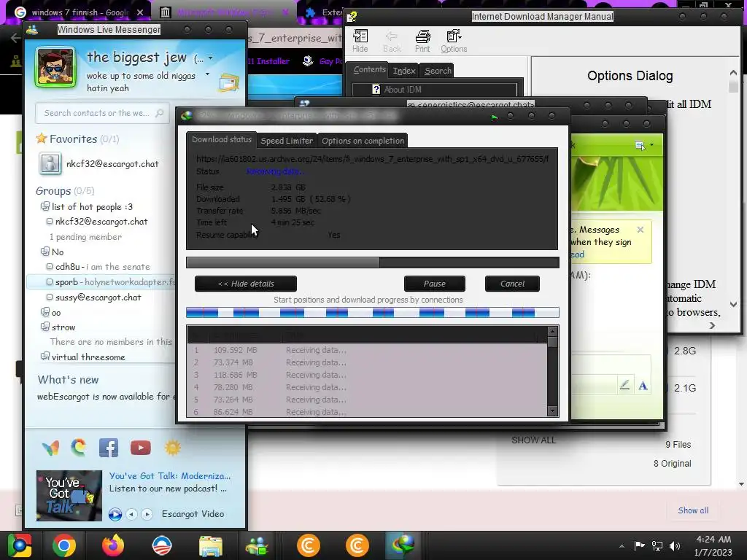Viewport: 747px width, 560px height.
Task: Select the Search tab in IDM Manual
Action: coord(438,71)
